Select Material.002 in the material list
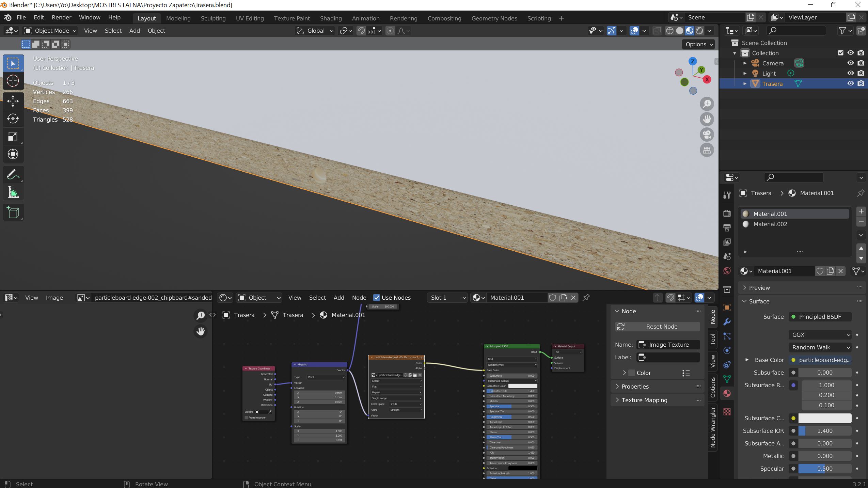Screen dimensions: 868x488 coord(770,224)
